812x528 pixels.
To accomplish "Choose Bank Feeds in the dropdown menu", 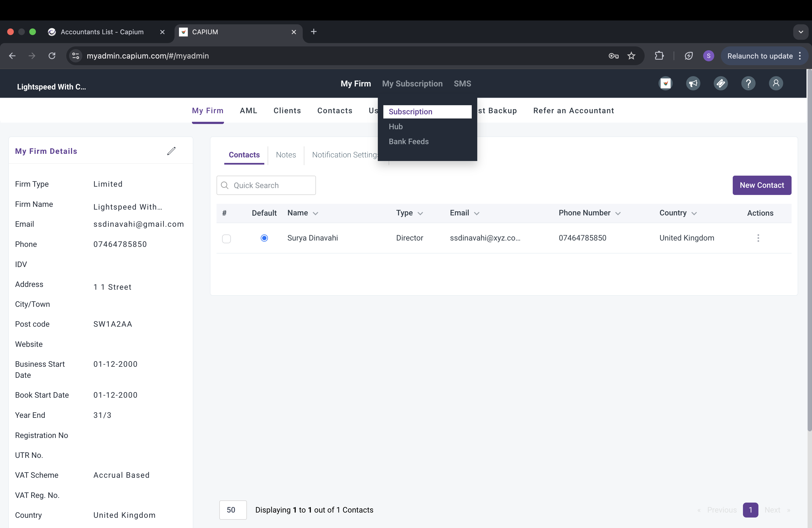I will tap(408, 142).
